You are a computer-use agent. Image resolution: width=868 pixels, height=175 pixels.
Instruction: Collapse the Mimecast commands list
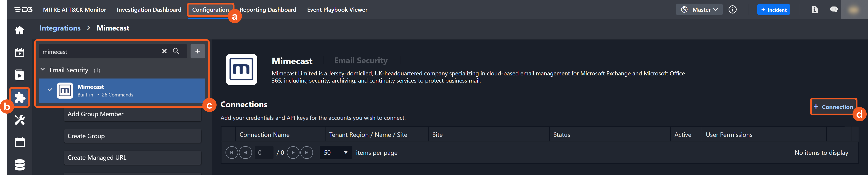pyautogui.click(x=50, y=90)
